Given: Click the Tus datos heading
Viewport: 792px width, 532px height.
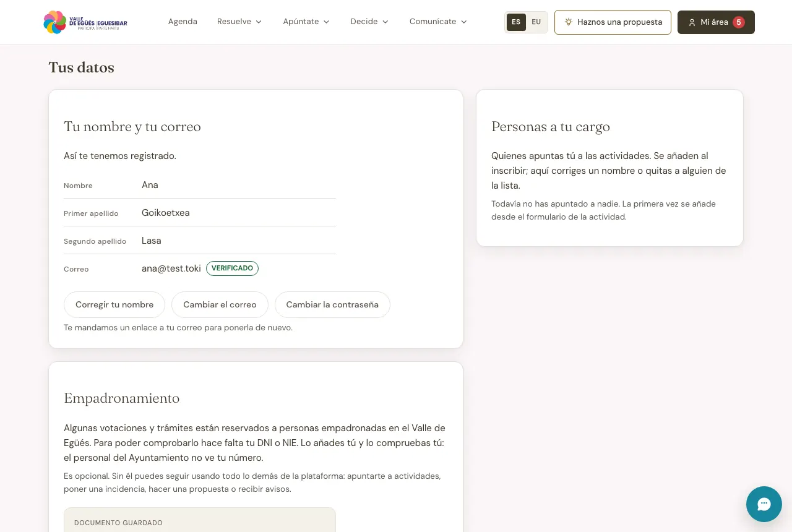Looking at the screenshot, I should click(82, 67).
